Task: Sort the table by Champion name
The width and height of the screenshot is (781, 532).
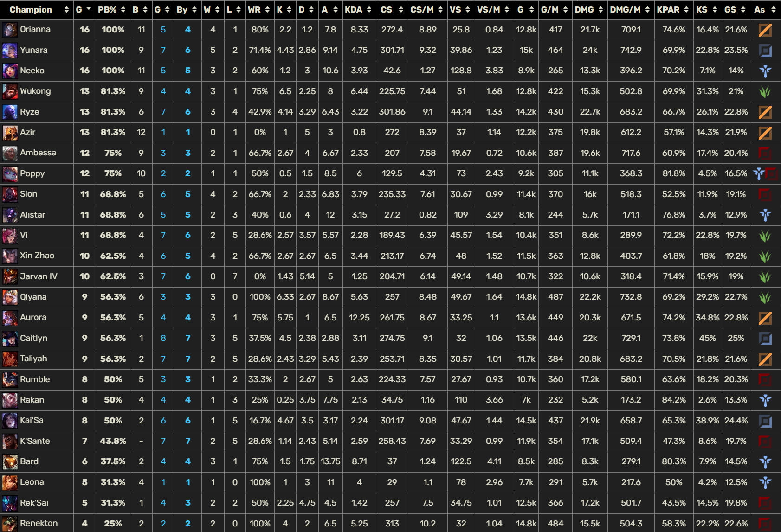Action: [37, 10]
